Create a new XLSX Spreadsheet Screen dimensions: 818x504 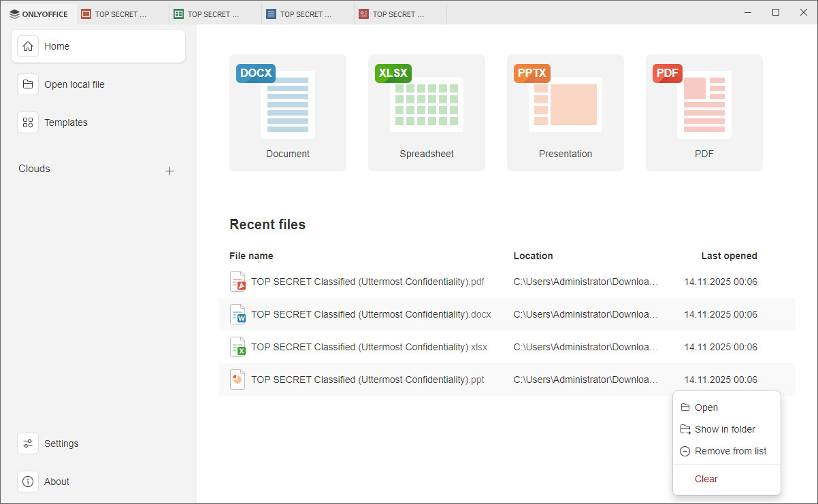pyautogui.click(x=426, y=103)
